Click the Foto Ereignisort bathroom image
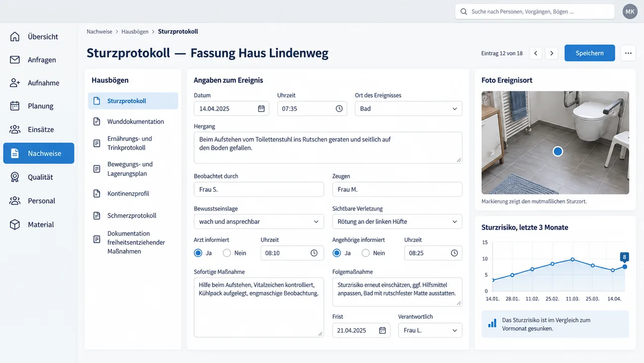This screenshot has height=363, width=644. (555, 142)
